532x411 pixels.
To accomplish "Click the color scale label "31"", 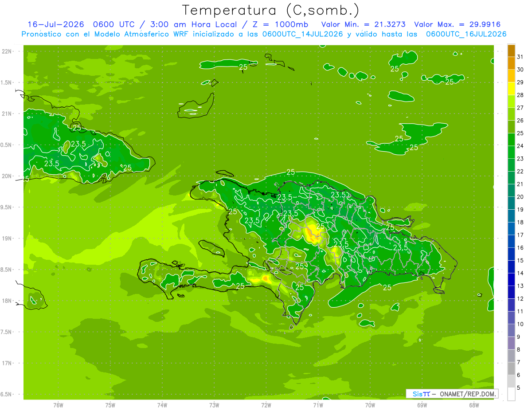I will [x=520, y=57].
